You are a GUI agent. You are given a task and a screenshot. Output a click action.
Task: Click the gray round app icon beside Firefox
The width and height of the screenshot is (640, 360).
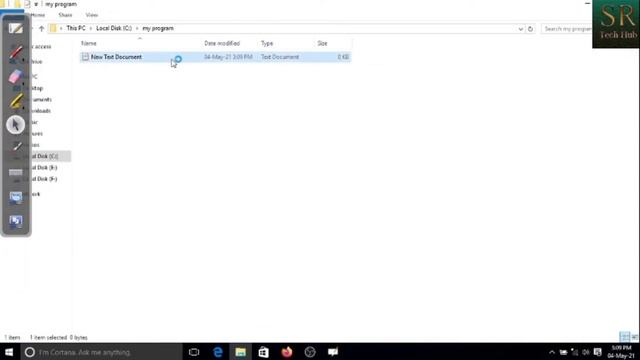click(x=310, y=352)
